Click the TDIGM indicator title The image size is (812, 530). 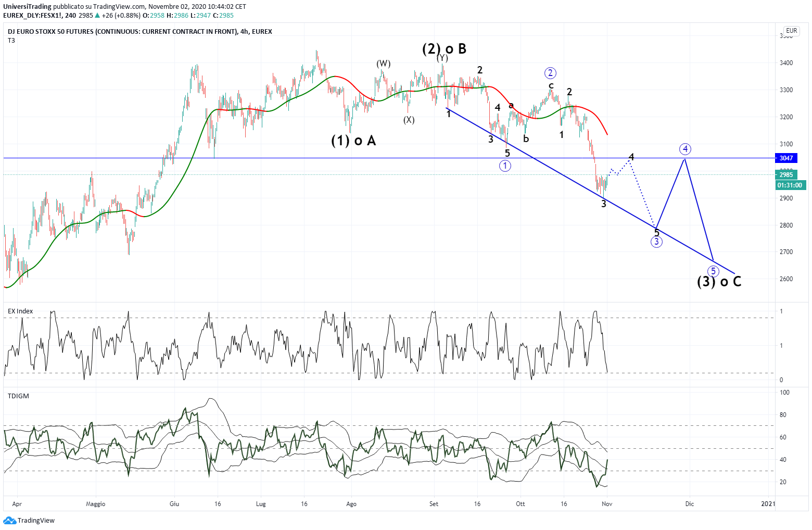18,396
